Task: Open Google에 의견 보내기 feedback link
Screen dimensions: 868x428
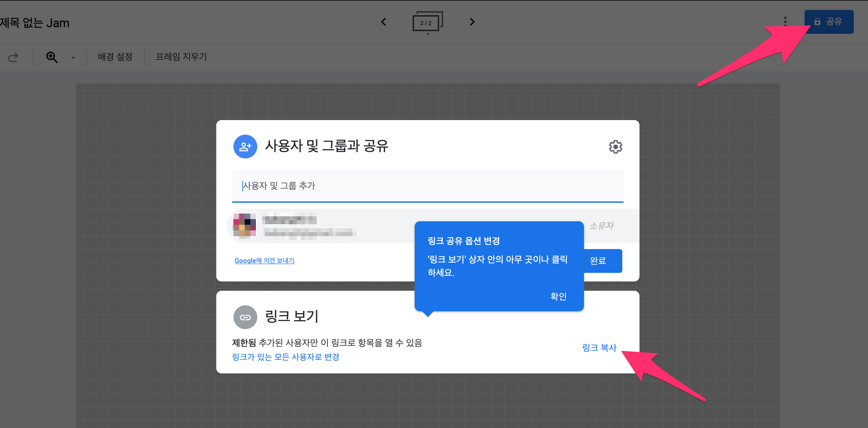Action: click(x=264, y=261)
